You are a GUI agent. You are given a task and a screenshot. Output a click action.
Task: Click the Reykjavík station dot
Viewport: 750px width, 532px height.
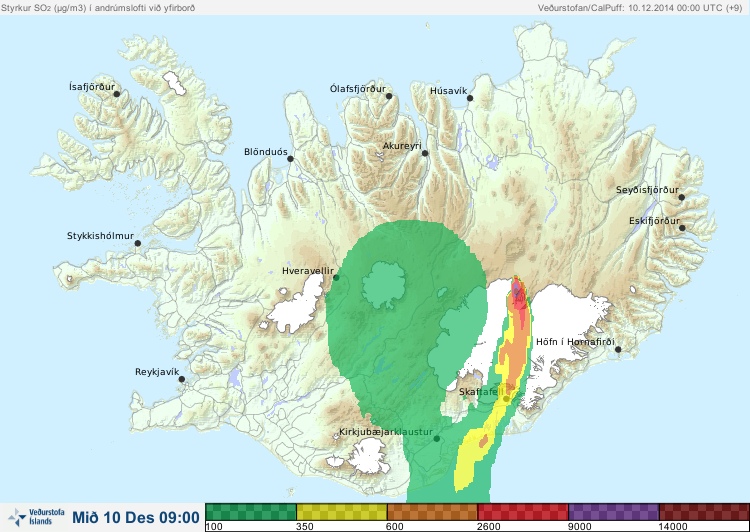point(182,379)
